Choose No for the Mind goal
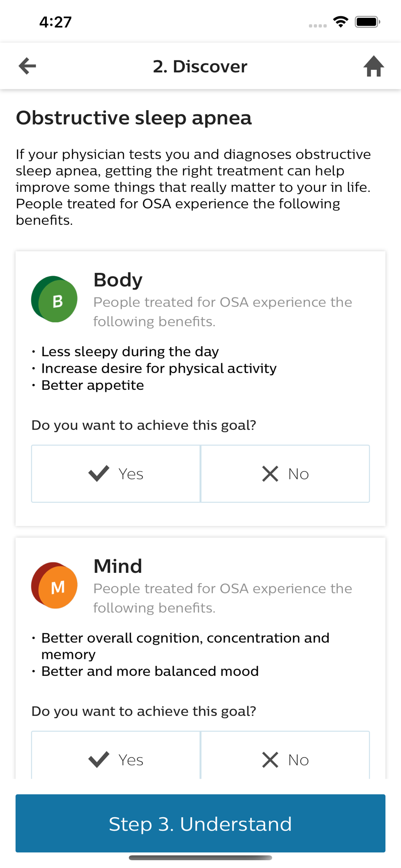The height and width of the screenshot is (868, 401). tap(285, 759)
